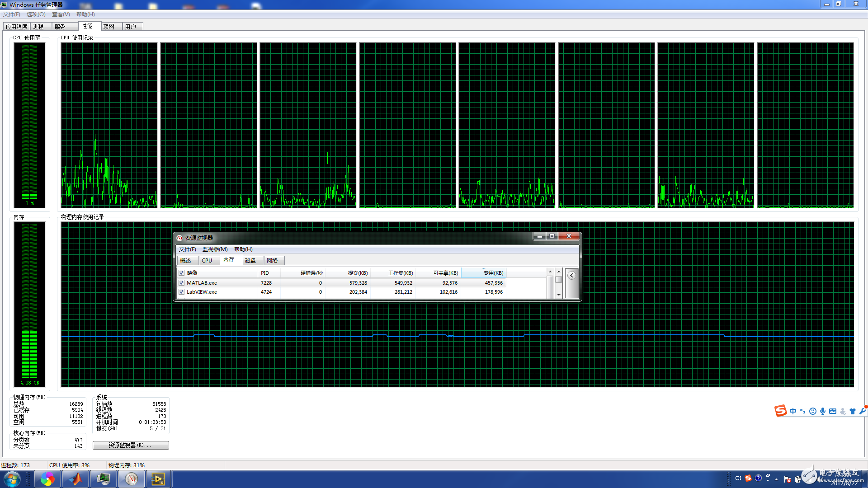
Task: Collapse the side pane with arrow button
Action: click(571, 276)
